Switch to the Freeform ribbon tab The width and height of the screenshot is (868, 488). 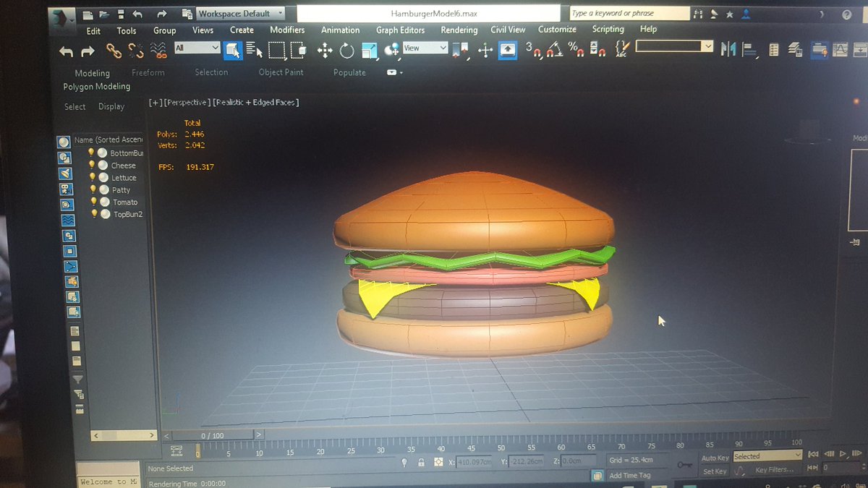[148, 72]
